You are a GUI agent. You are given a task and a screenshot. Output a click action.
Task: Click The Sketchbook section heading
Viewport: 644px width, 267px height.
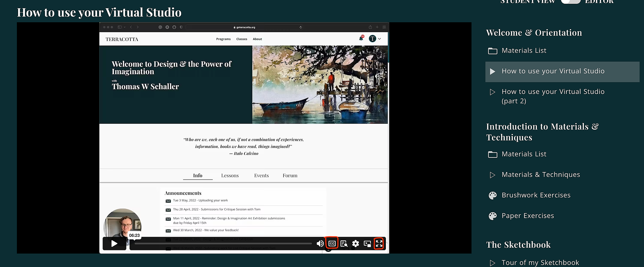pos(518,245)
